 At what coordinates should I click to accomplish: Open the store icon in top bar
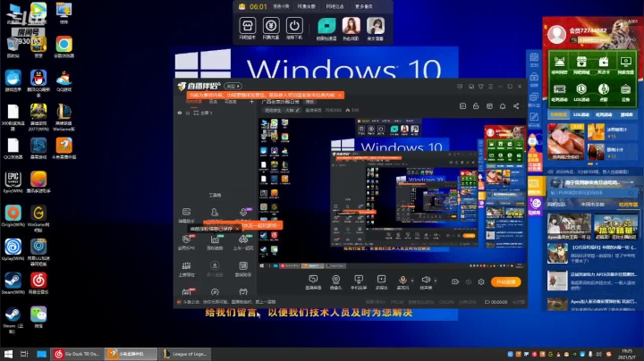pos(247,26)
